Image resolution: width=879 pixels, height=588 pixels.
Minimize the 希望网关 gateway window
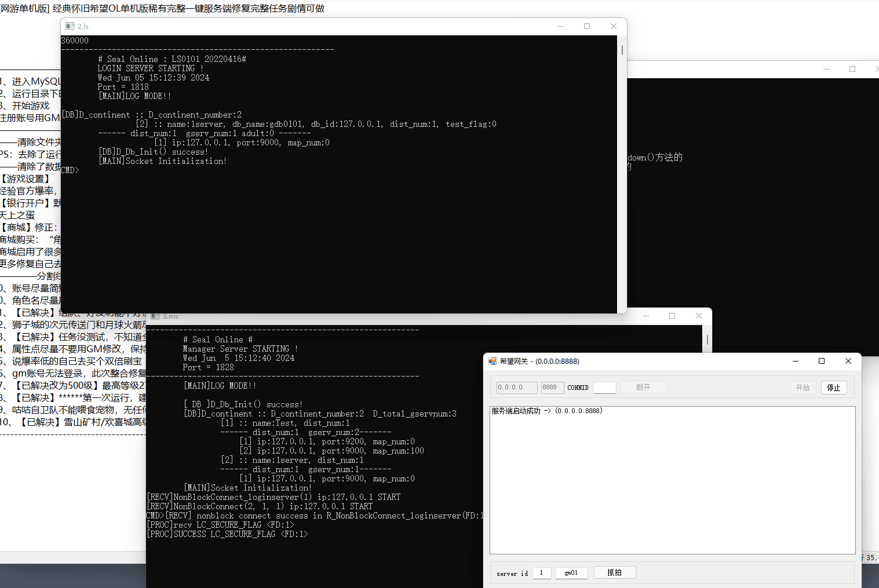point(795,361)
